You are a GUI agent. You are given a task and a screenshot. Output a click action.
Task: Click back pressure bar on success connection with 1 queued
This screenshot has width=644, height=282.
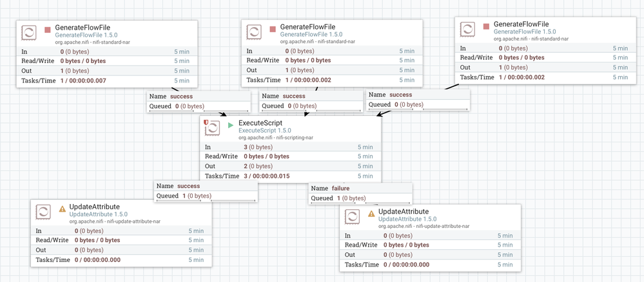(x=206, y=200)
